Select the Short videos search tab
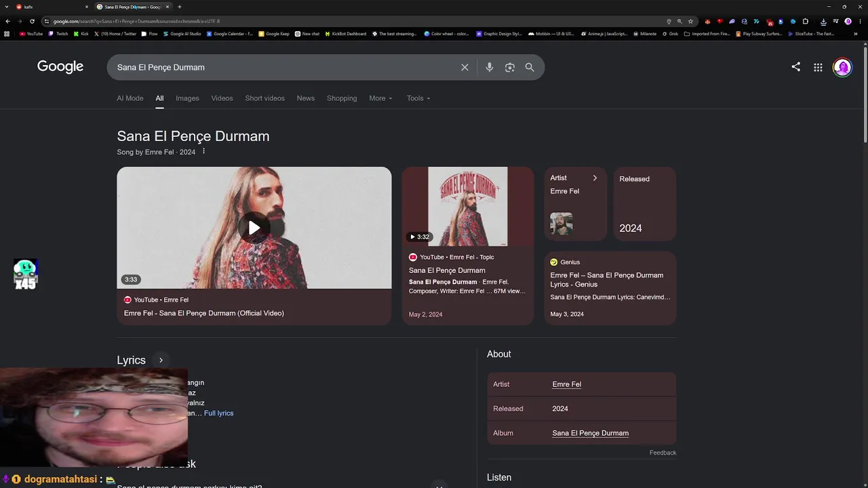This screenshot has height=488, width=868. point(265,98)
